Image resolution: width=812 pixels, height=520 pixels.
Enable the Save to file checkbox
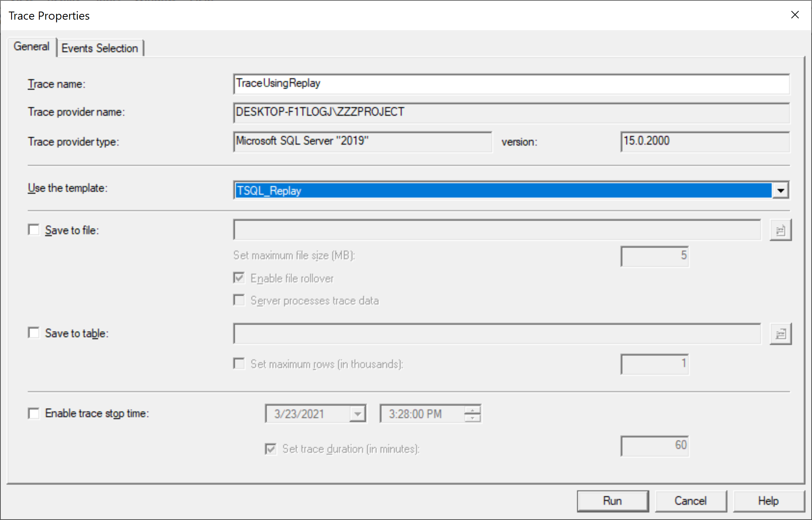[x=34, y=230]
